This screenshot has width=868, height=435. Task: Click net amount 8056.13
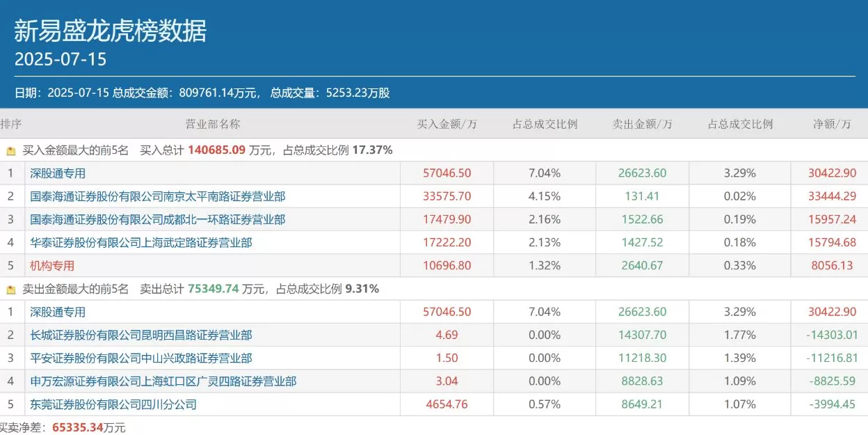click(833, 265)
